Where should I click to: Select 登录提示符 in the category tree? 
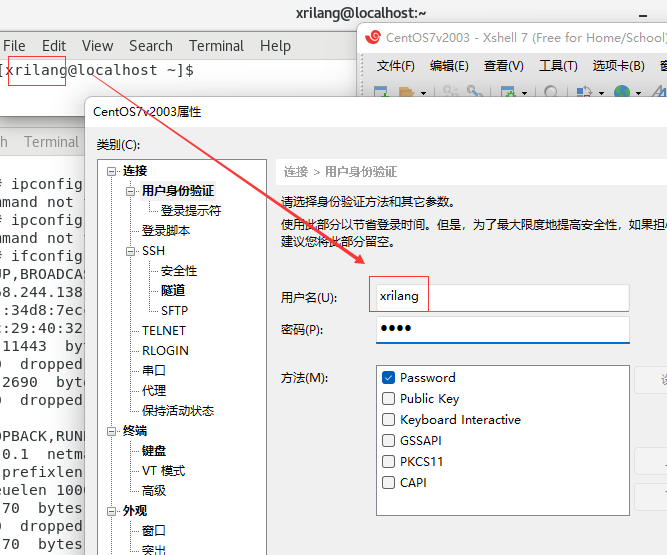click(x=191, y=211)
